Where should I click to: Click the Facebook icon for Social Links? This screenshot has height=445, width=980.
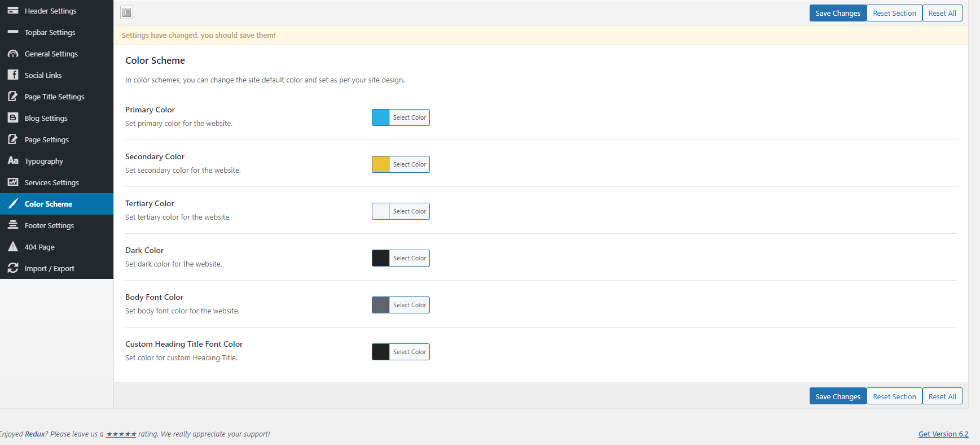click(12, 75)
